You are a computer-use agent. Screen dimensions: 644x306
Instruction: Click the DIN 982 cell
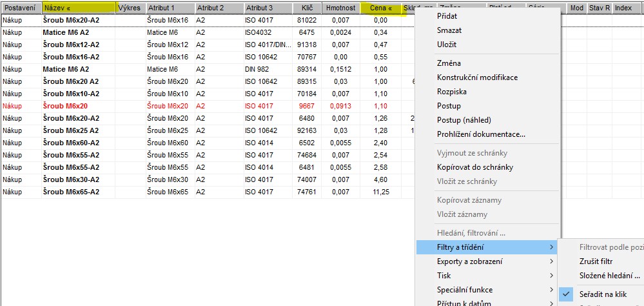tap(268, 69)
